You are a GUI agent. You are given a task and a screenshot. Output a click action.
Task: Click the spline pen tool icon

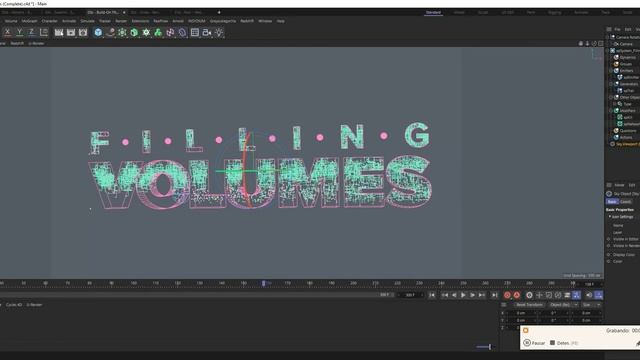click(x=110, y=32)
